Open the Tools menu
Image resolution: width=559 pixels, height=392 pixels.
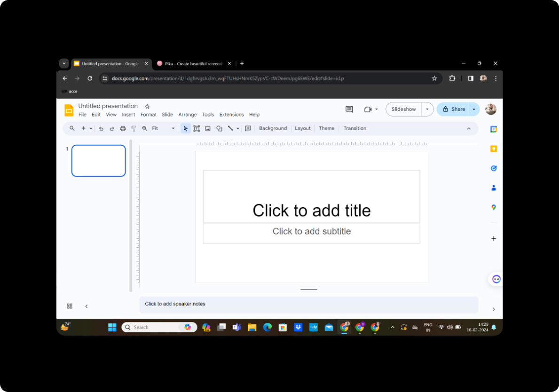208,114
